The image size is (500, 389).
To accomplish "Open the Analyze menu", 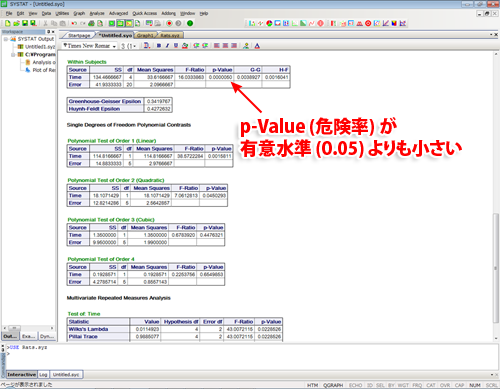I will [97, 13].
